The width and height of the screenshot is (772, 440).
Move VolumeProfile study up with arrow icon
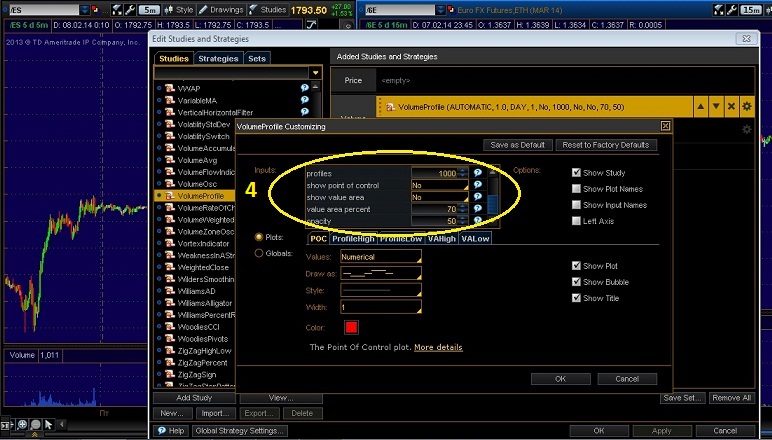tap(701, 107)
